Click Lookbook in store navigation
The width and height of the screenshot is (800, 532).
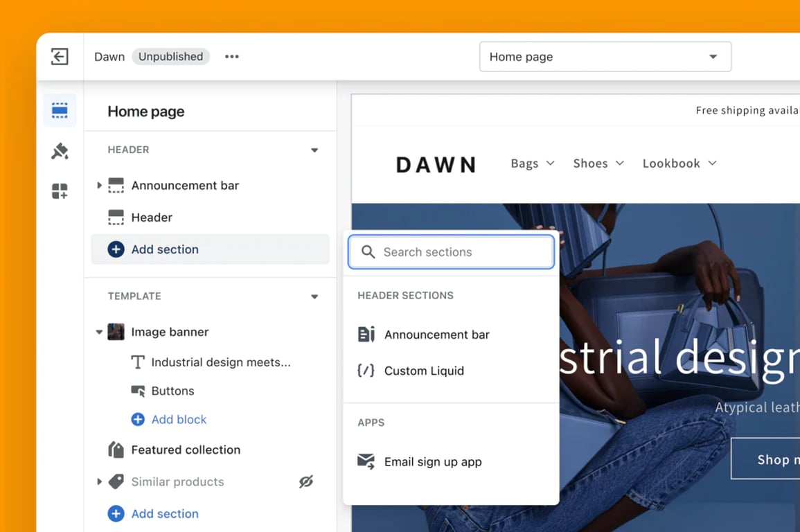671,163
